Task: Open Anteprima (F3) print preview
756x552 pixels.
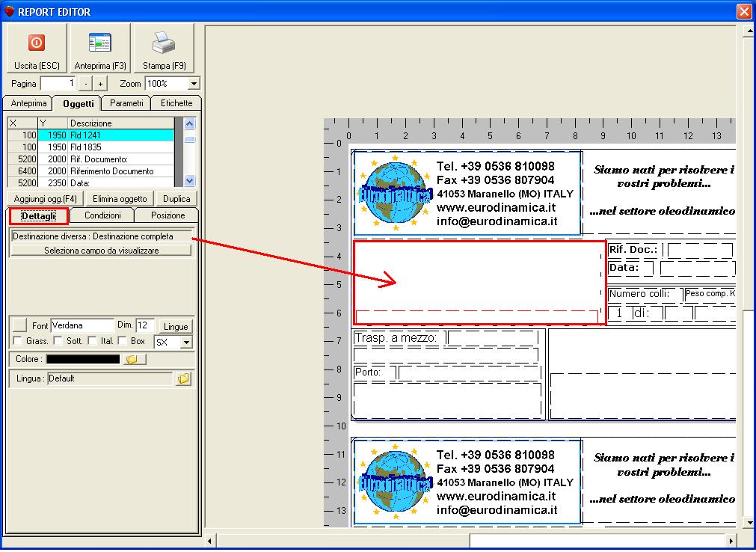Action: [x=100, y=48]
